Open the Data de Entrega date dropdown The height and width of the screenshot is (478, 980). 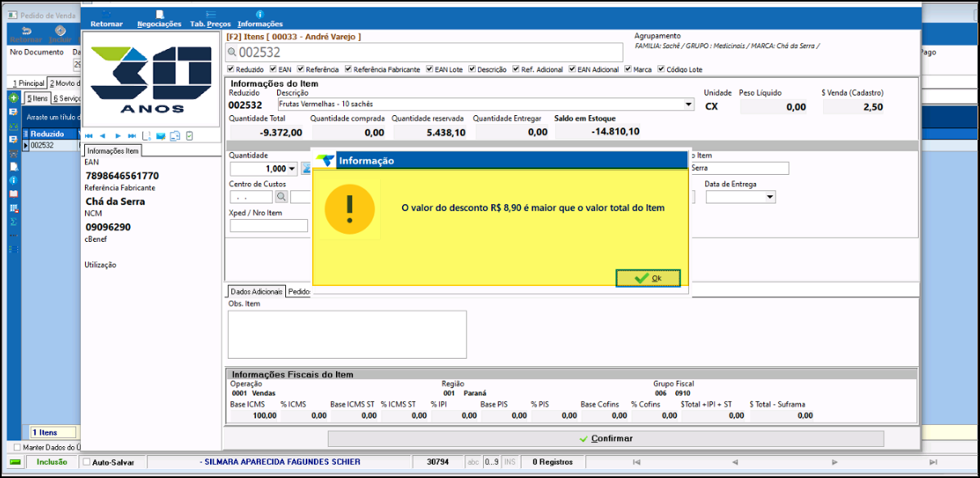[x=769, y=197]
